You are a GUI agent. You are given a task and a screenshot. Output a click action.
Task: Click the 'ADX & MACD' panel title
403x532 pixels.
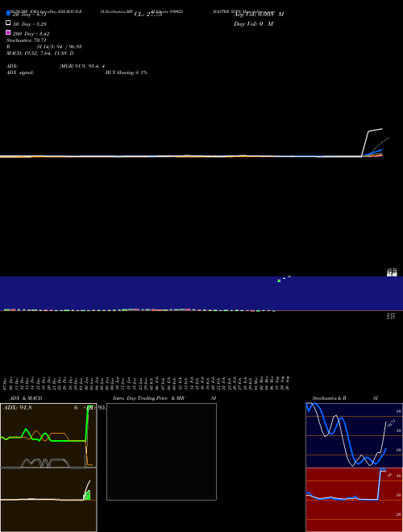[x=26, y=398]
